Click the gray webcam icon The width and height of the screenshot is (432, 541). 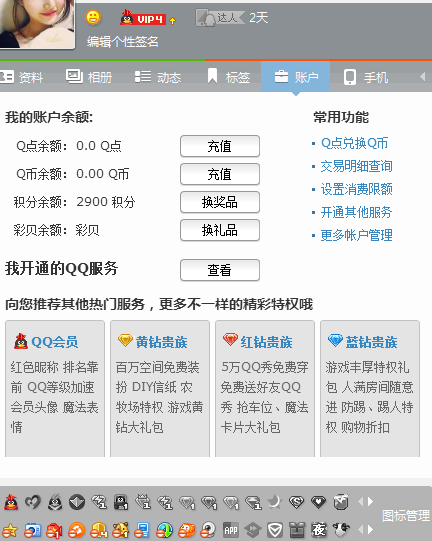click(x=209, y=530)
